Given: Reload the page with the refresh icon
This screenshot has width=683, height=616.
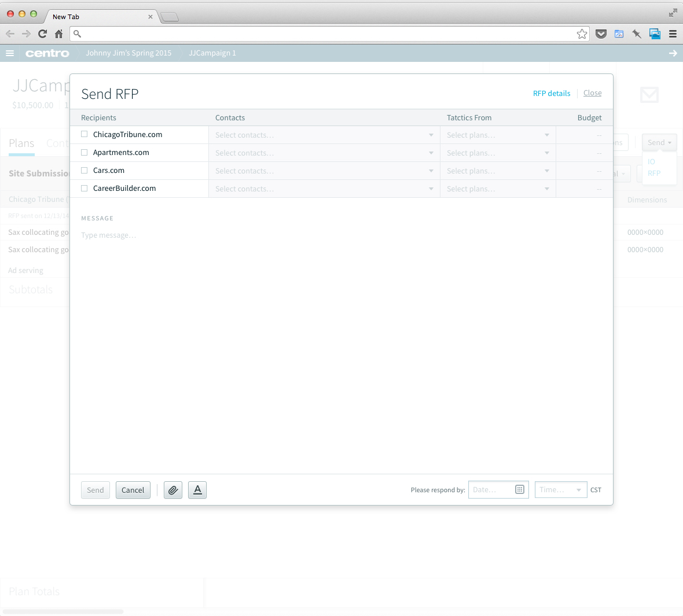Looking at the screenshot, I should [x=42, y=34].
